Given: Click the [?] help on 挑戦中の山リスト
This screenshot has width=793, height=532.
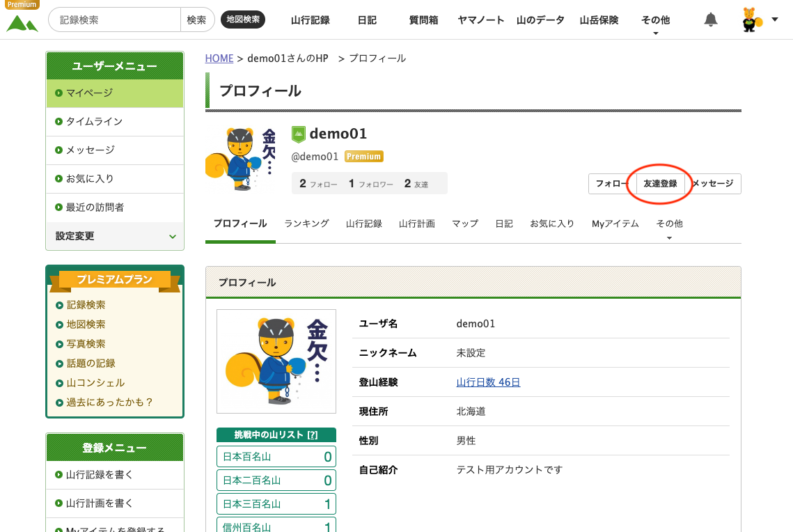Looking at the screenshot, I should click(313, 435).
